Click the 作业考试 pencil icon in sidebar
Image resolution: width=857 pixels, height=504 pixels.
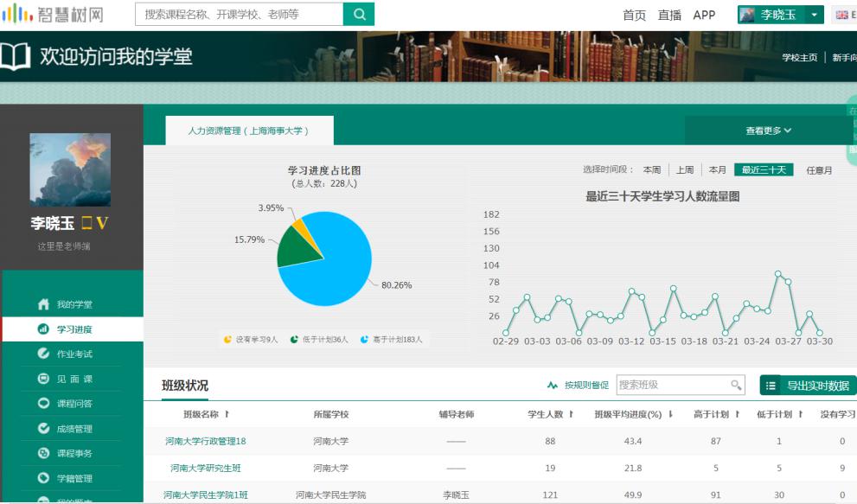point(43,354)
